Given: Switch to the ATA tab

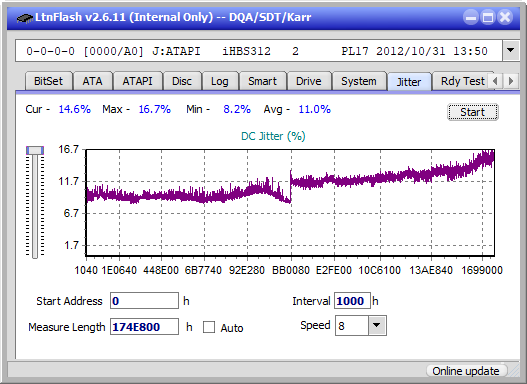Looking at the screenshot, I should click(x=92, y=81).
